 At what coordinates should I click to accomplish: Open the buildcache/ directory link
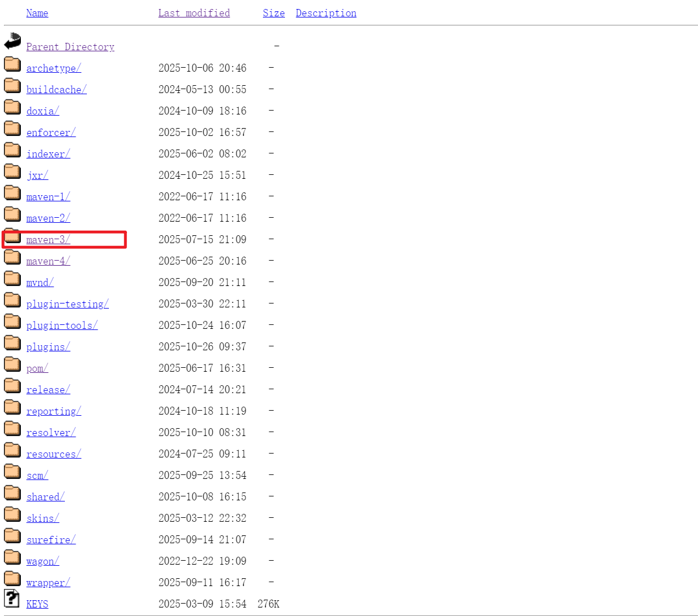56,90
